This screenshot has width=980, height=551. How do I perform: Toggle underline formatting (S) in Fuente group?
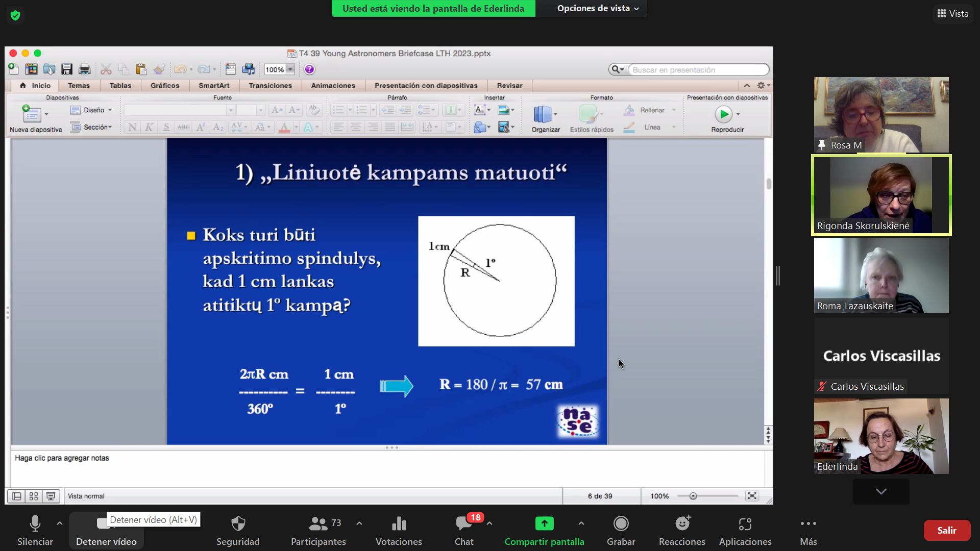pos(166,127)
